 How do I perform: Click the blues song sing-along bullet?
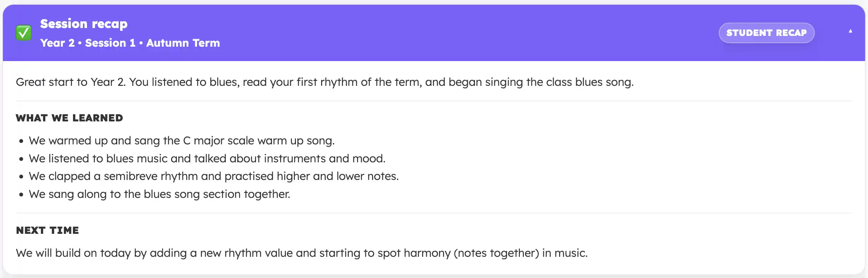pos(159,194)
